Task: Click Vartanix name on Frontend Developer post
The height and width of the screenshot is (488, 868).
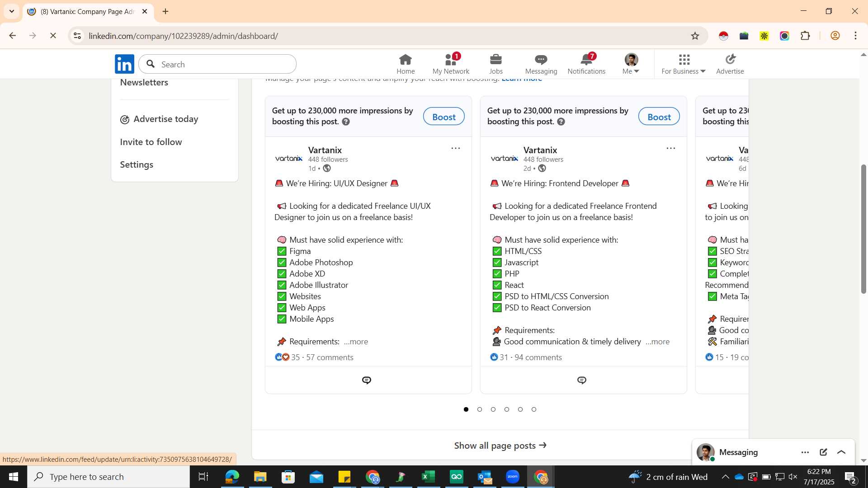Action: pos(540,150)
